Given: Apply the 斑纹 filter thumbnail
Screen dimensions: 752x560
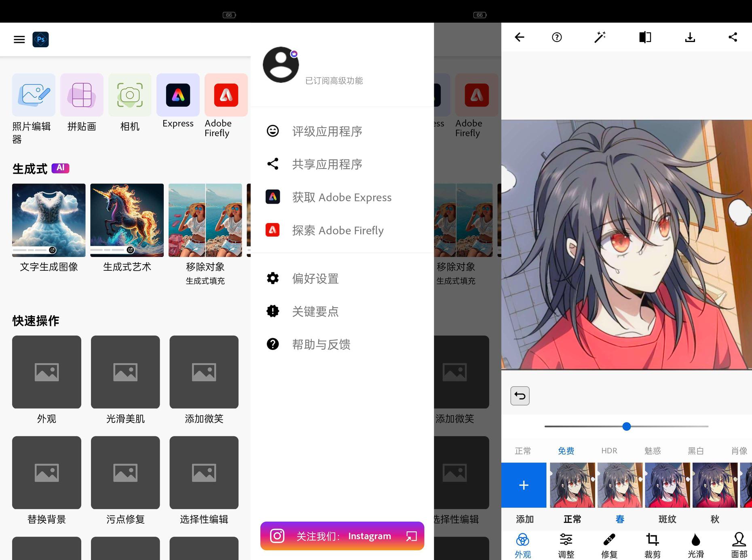Looking at the screenshot, I should 667,485.
